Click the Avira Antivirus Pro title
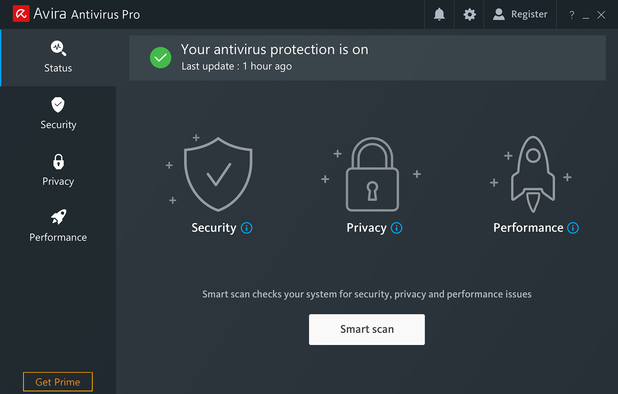 (x=87, y=14)
